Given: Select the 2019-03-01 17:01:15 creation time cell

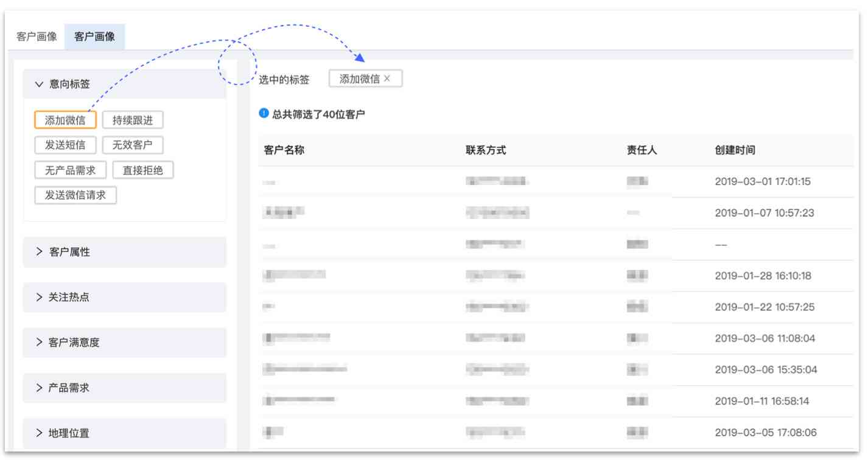Looking at the screenshot, I should tap(763, 182).
